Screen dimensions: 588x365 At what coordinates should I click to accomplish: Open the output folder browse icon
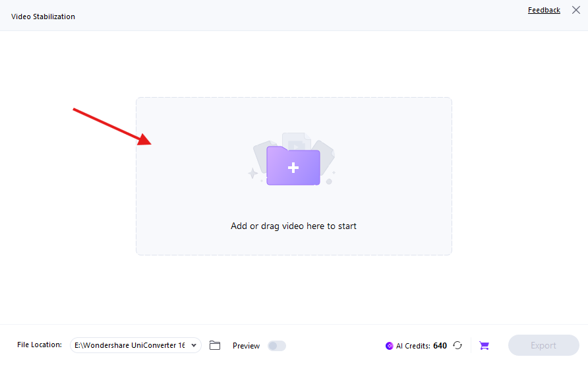215,345
